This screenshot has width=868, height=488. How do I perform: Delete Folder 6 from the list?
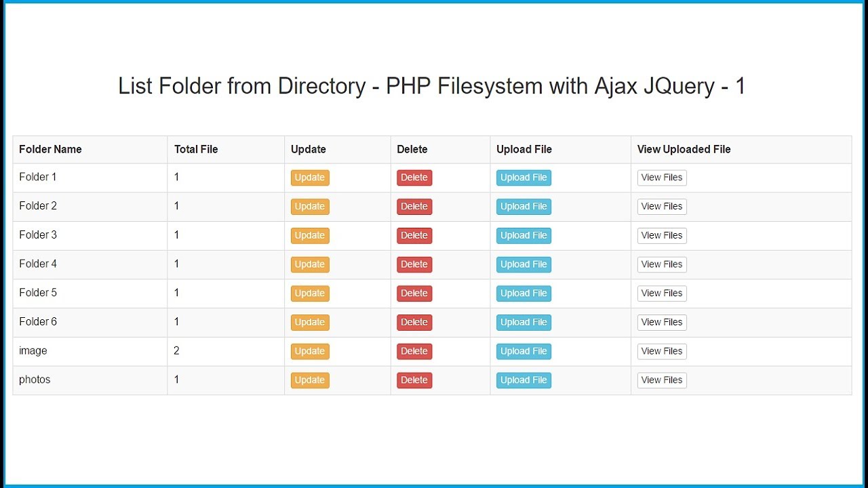414,323
